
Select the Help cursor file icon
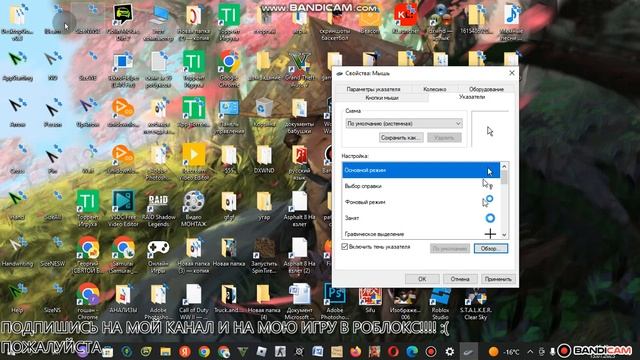pyautogui.click(x=17, y=299)
